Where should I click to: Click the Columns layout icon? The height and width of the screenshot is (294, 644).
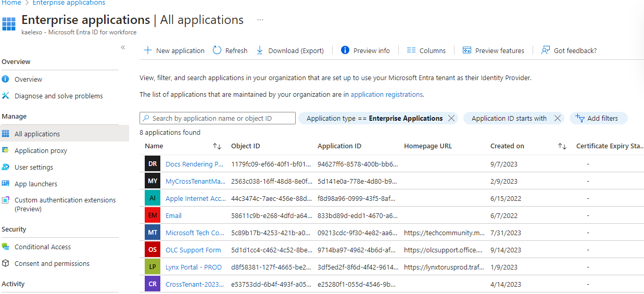pyautogui.click(x=411, y=50)
